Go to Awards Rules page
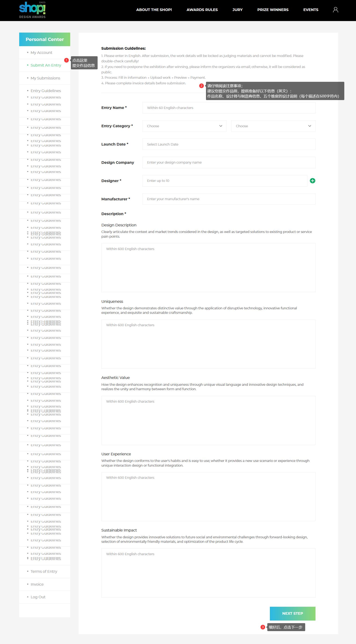 click(202, 10)
